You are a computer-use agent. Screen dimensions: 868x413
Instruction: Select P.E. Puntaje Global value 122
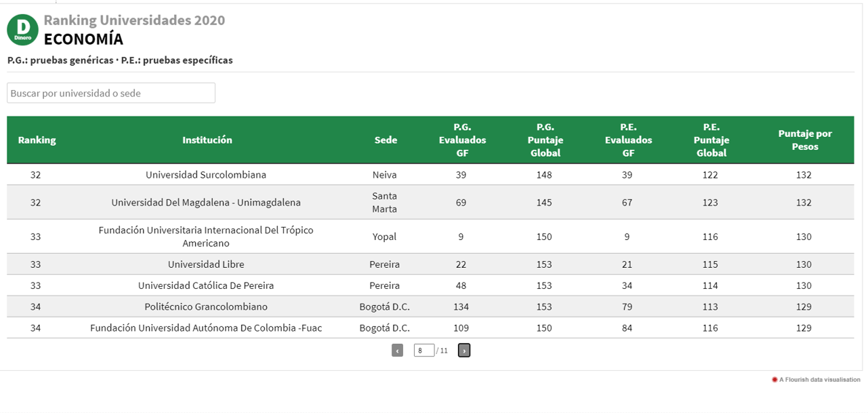tap(710, 175)
